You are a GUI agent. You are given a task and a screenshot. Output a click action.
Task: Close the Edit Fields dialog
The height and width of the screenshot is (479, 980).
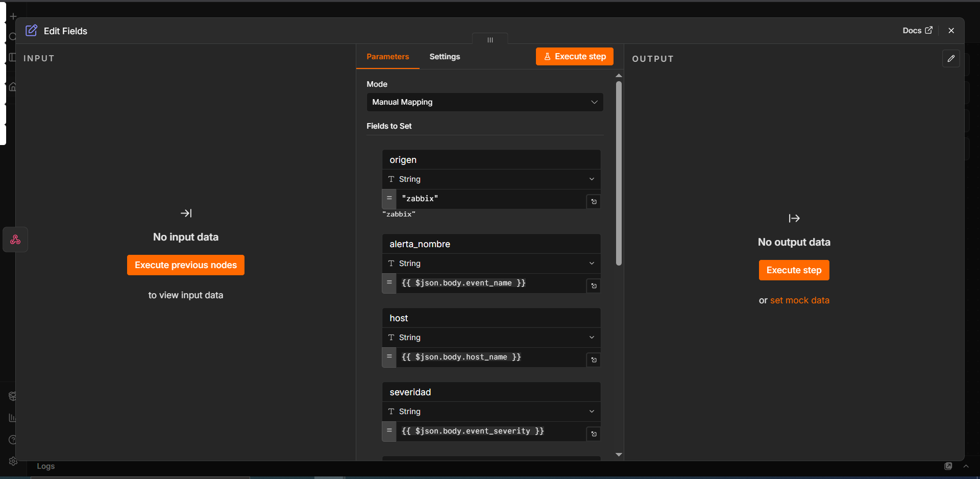951,31
